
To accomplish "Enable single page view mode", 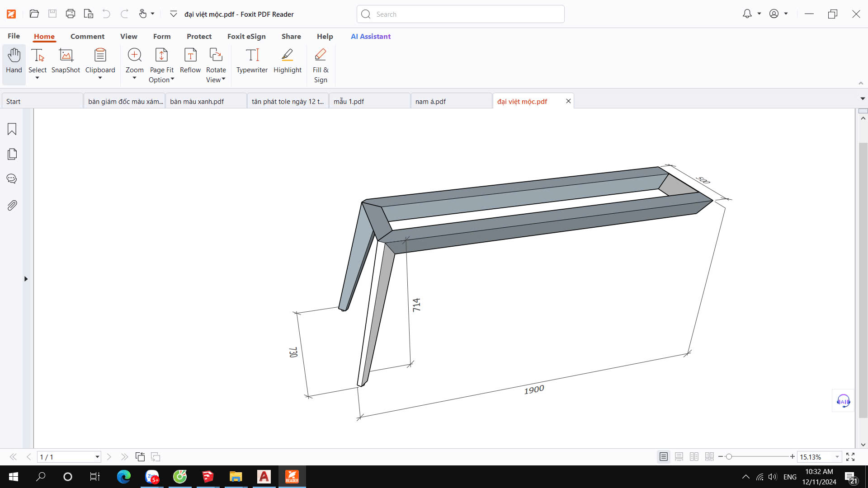I will [663, 457].
